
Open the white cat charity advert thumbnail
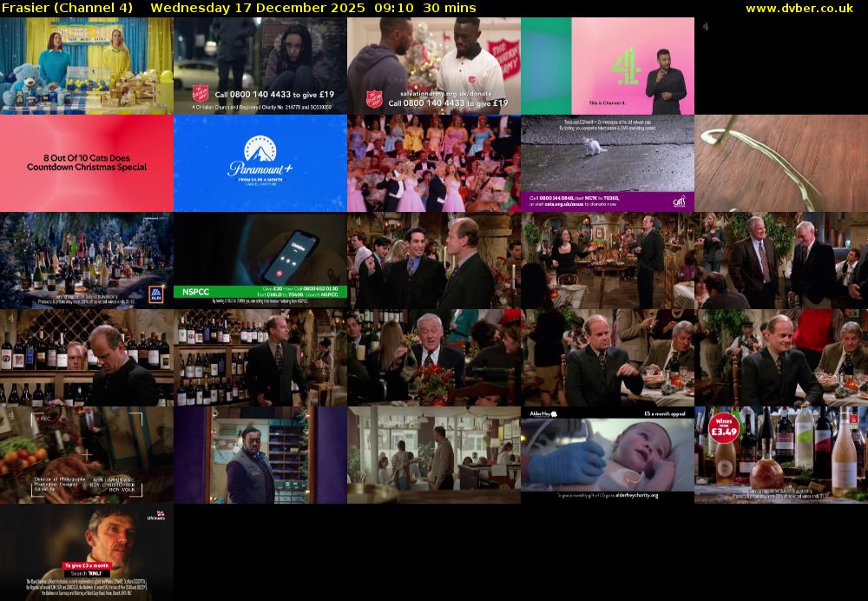click(608, 163)
